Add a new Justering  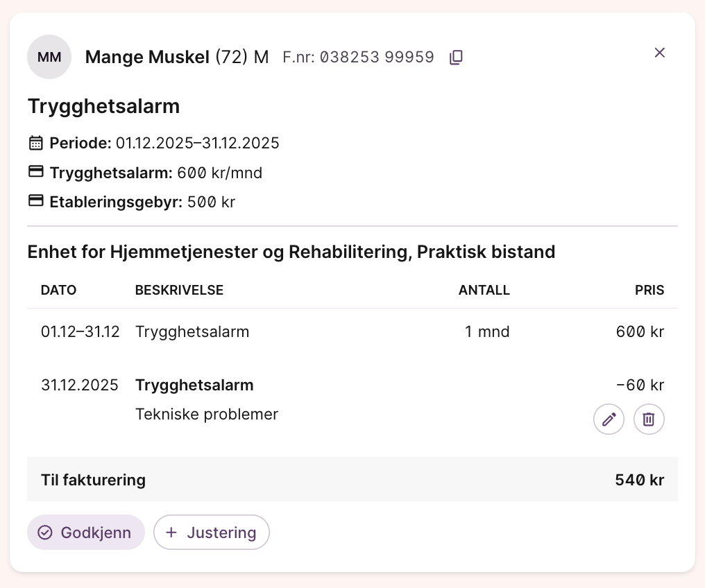212,533
